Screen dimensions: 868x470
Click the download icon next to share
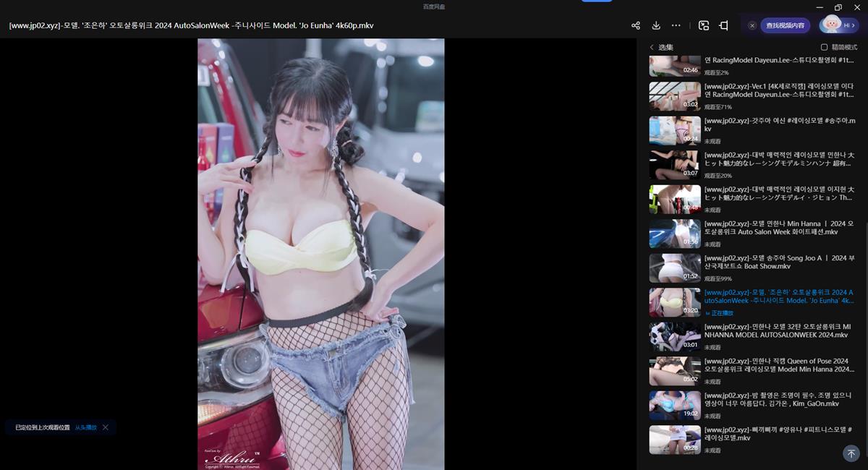655,25
